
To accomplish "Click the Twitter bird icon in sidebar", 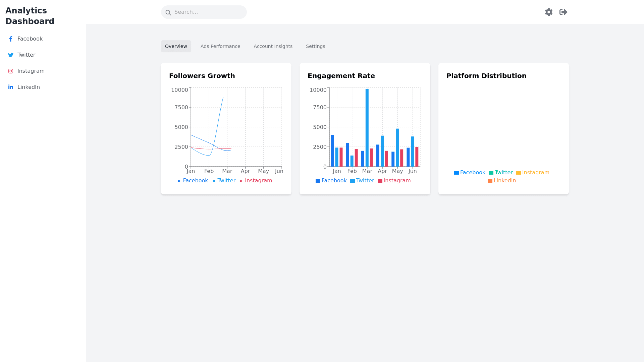I will 11,55.
